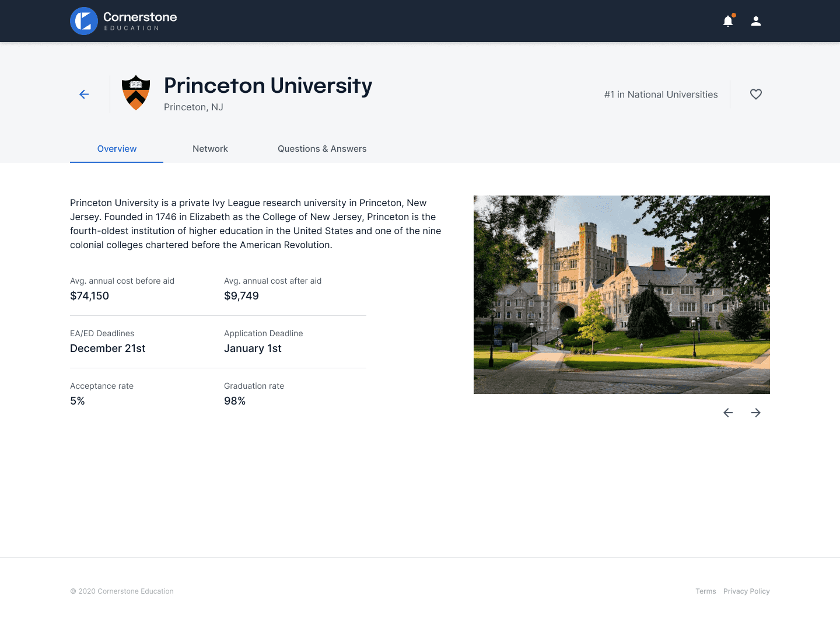Screen dimensions: 840x624
Task: Click the copyright 2020 Cornerstone Education text
Action: pos(122,591)
